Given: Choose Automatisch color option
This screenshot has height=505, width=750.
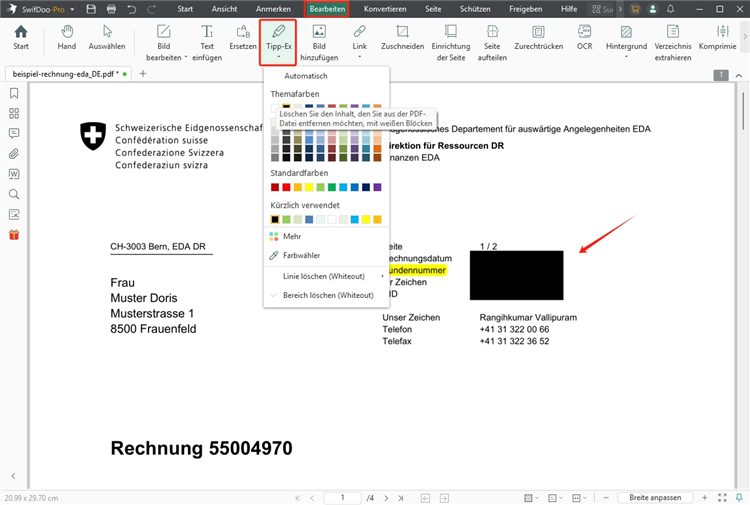Looking at the screenshot, I should pos(306,76).
